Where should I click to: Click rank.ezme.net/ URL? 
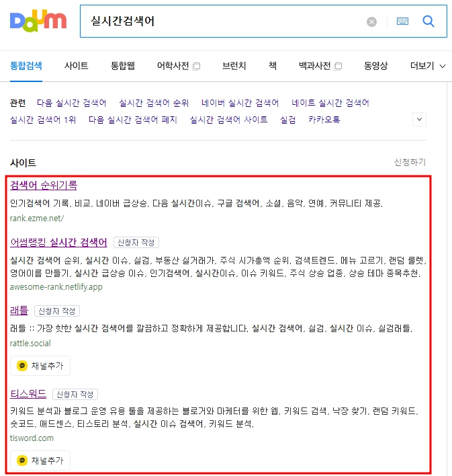(x=37, y=219)
